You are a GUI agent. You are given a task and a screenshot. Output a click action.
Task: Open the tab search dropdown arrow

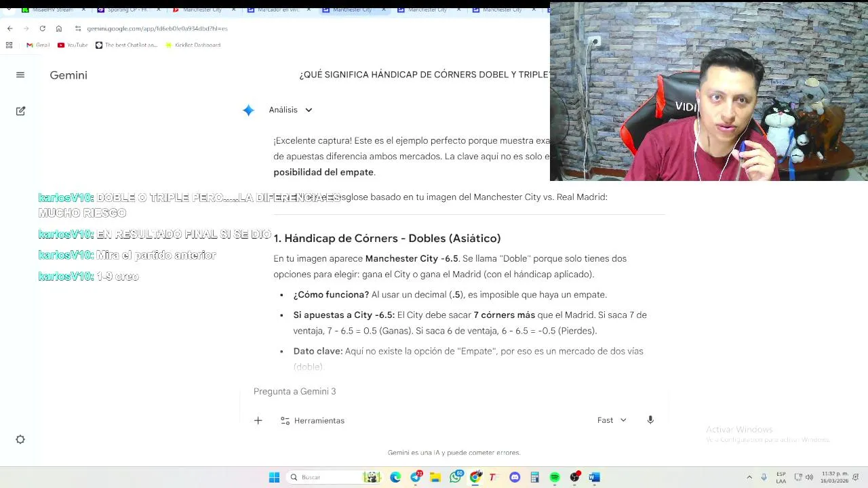pyautogui.click(x=8, y=9)
